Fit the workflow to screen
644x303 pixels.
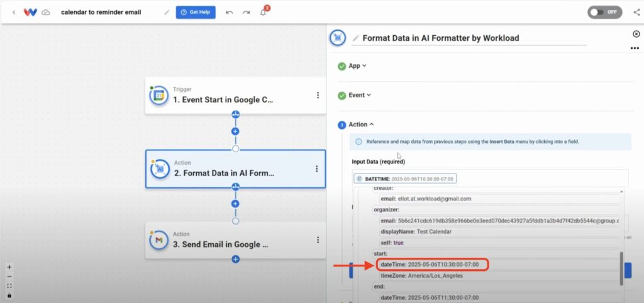click(9, 286)
